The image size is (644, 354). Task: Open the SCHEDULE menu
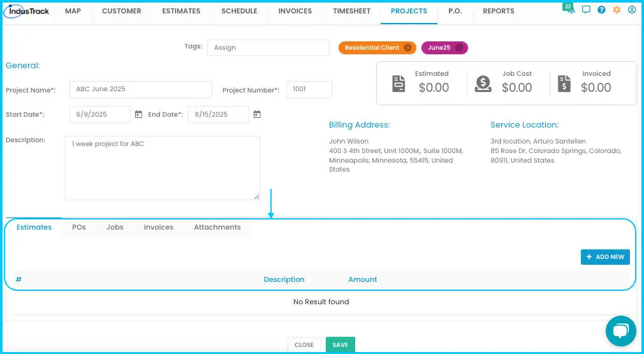[x=239, y=11]
